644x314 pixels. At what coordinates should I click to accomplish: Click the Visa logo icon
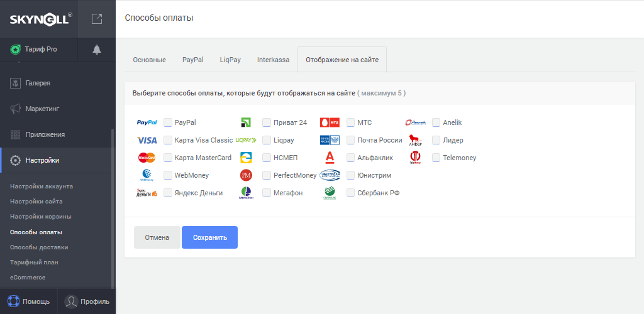tap(147, 140)
